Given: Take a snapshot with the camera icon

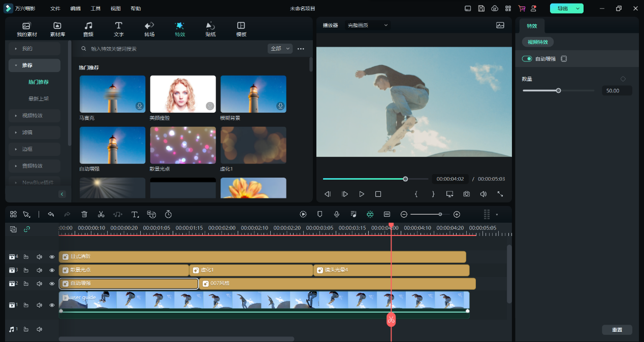Looking at the screenshot, I should (x=466, y=194).
